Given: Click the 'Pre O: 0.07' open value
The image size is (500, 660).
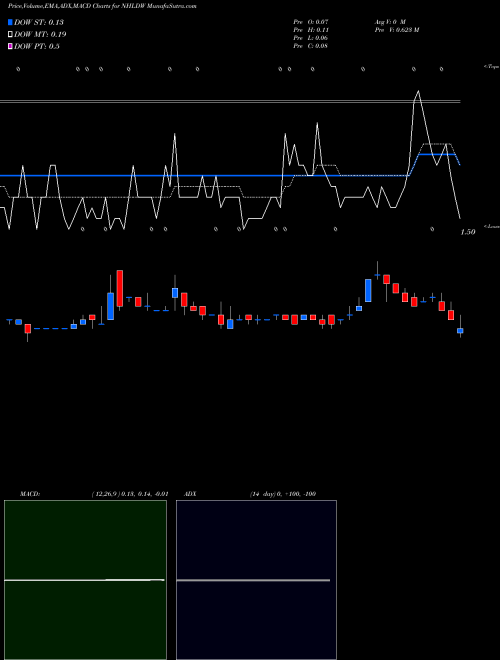Looking at the screenshot, I should 311,22.
